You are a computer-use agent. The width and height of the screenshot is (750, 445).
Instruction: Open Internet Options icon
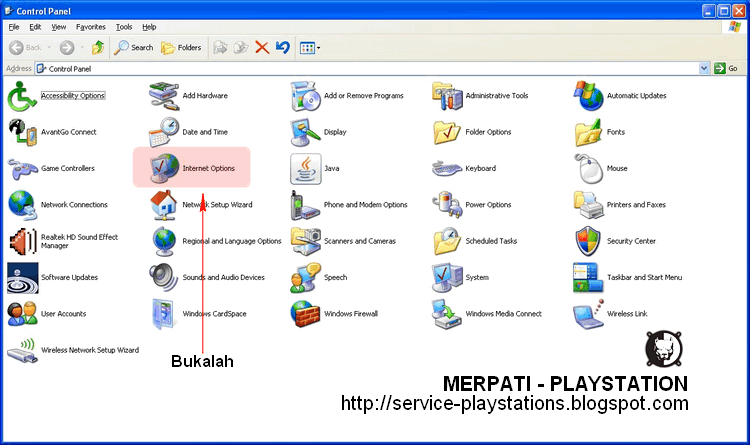coord(164,168)
